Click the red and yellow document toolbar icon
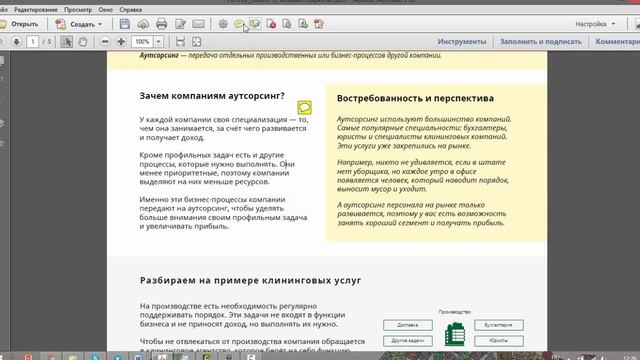This screenshot has width=640, height=360. click(319, 24)
